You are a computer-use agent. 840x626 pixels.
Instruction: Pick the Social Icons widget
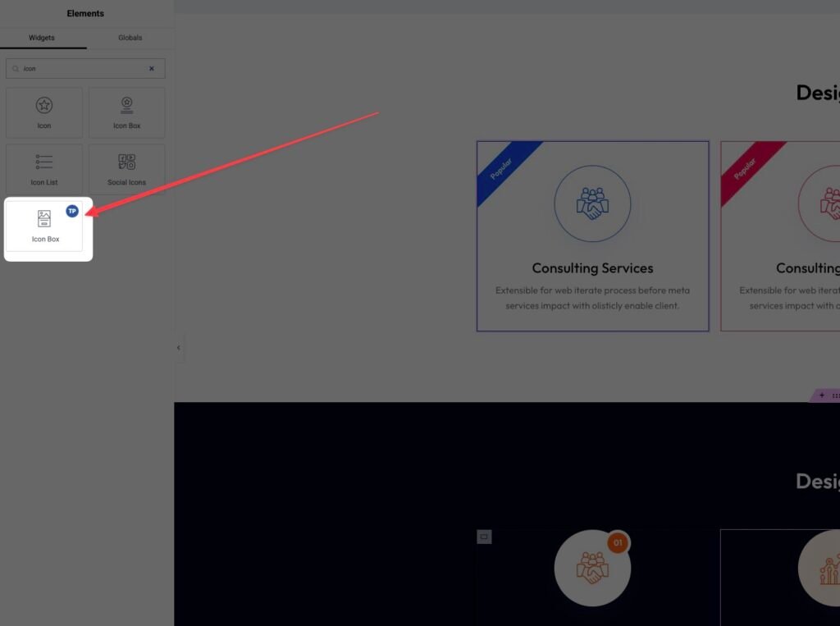[127, 169]
